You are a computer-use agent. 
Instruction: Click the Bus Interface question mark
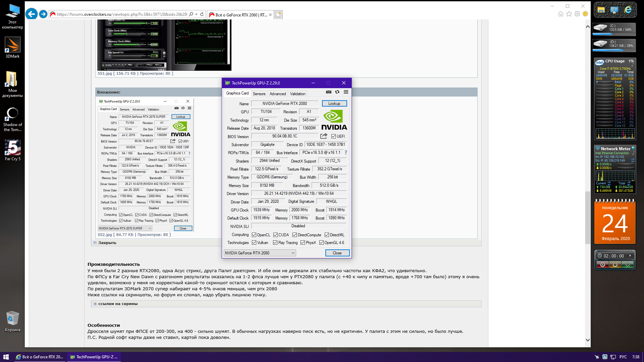pos(345,153)
